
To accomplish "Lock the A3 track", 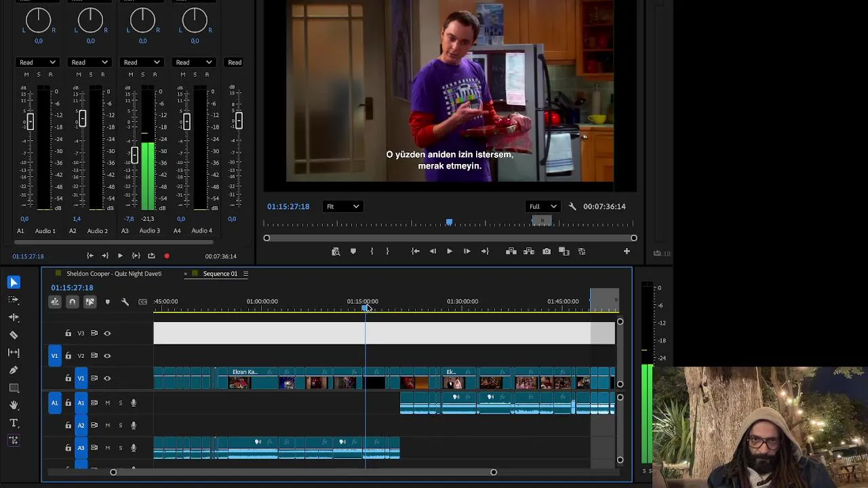I will click(x=68, y=448).
